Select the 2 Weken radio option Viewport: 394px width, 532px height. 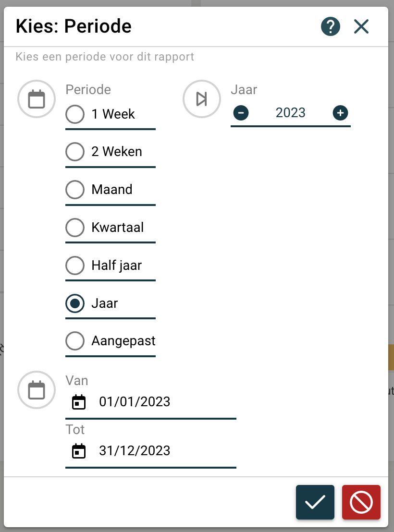click(75, 152)
